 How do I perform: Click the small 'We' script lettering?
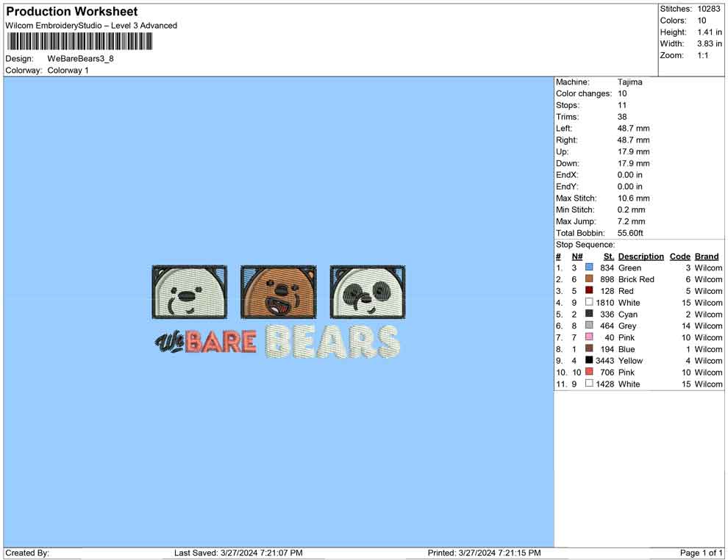(169, 343)
